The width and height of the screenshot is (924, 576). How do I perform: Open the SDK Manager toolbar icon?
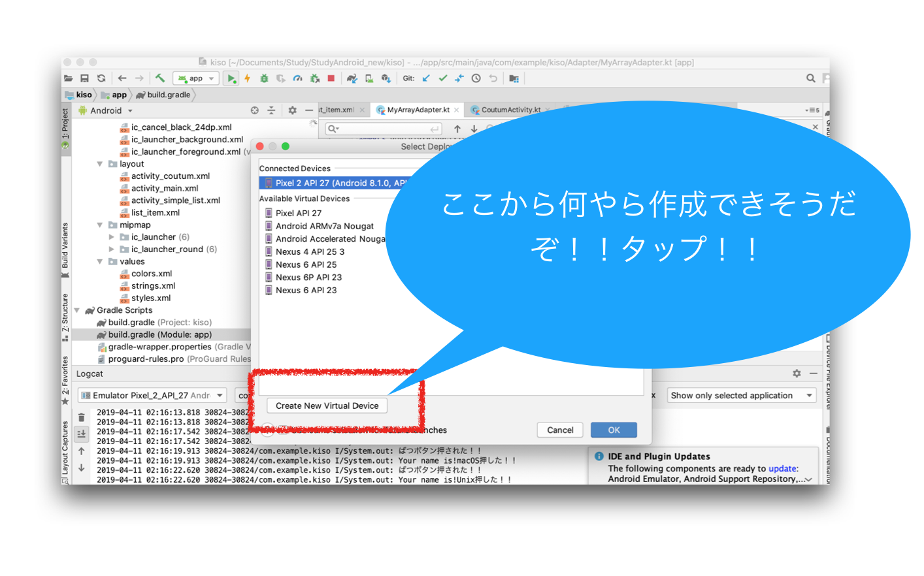(386, 78)
